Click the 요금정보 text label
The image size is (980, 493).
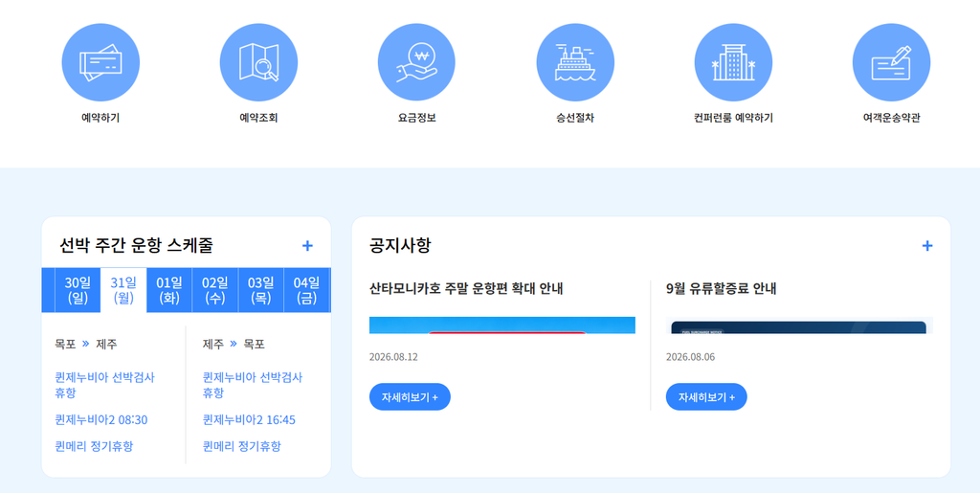pyautogui.click(x=417, y=118)
